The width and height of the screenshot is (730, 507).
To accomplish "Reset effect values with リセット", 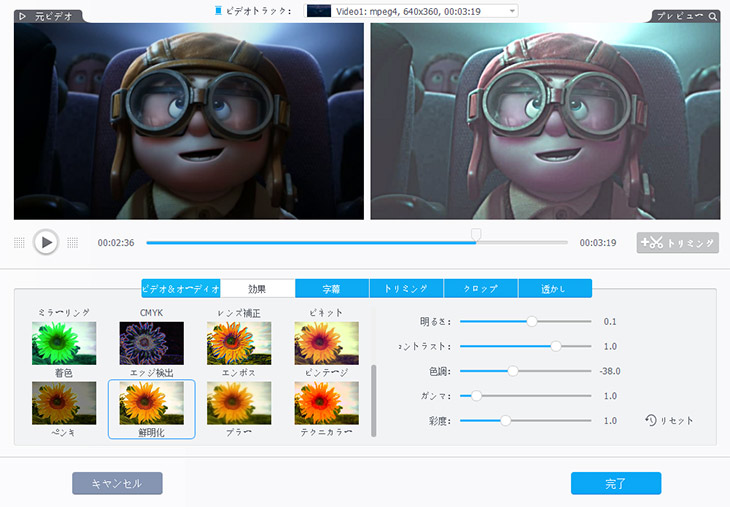I will [x=669, y=421].
